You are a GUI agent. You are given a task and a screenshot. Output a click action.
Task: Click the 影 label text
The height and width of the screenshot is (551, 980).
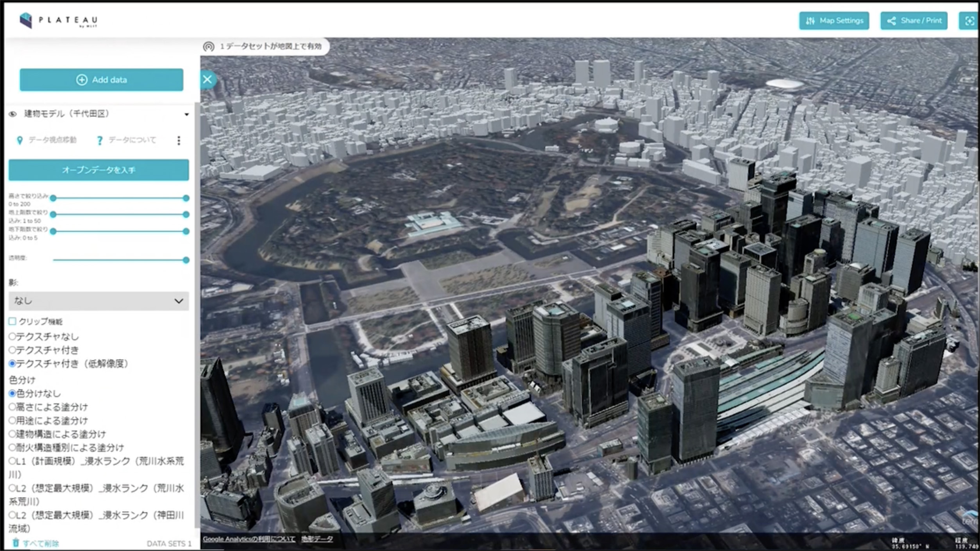point(13,283)
